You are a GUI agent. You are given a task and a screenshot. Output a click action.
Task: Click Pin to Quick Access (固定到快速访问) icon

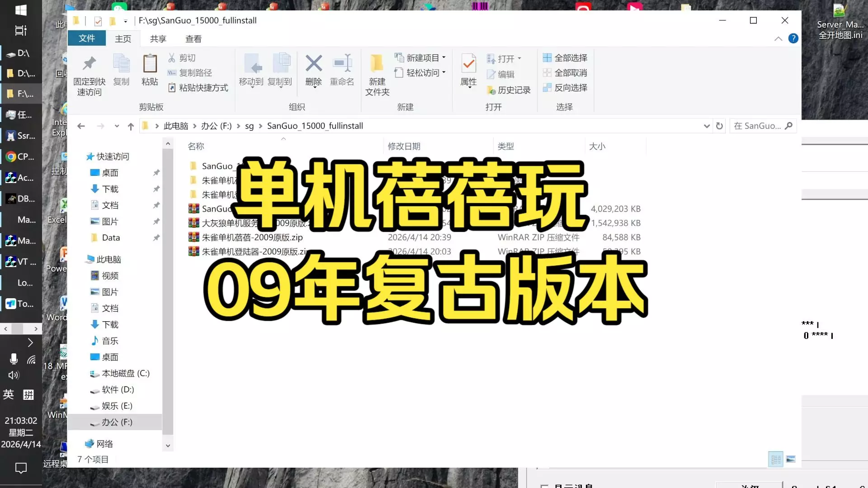pyautogui.click(x=89, y=64)
